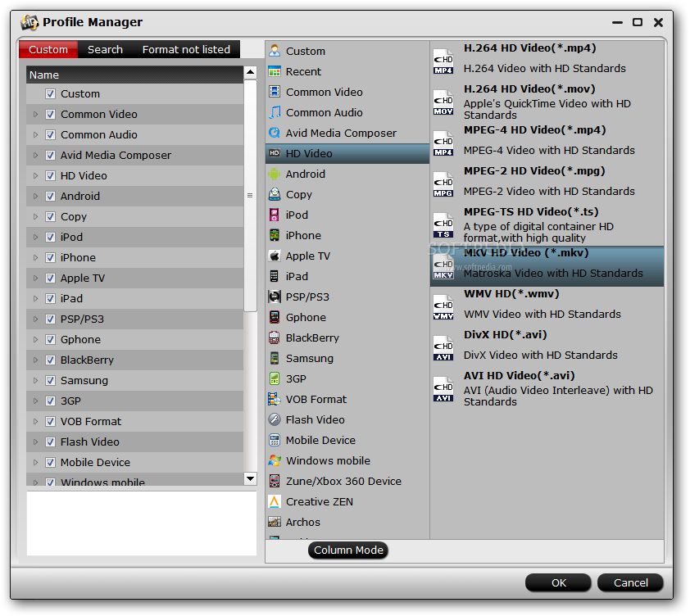
Task: Click the iPhone icon in middle list
Action: coord(275,235)
